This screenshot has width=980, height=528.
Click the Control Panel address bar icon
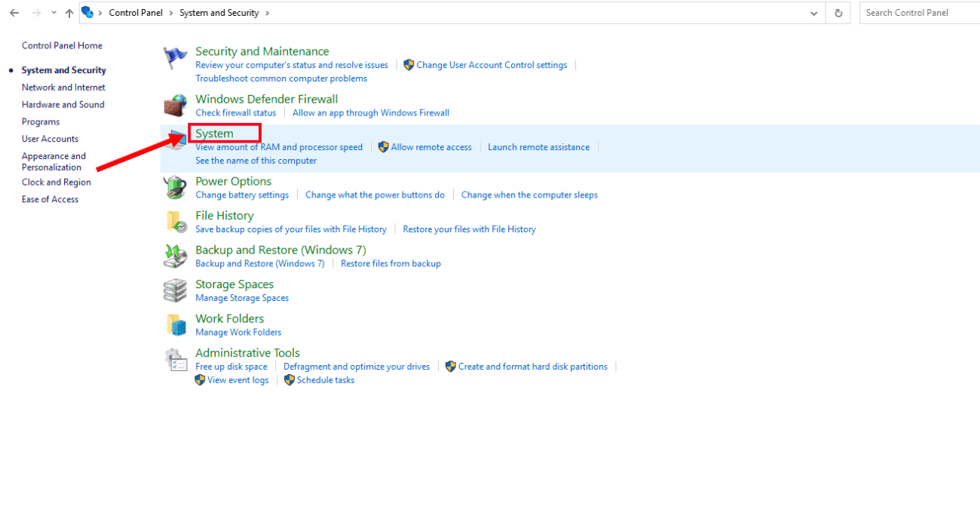[87, 12]
